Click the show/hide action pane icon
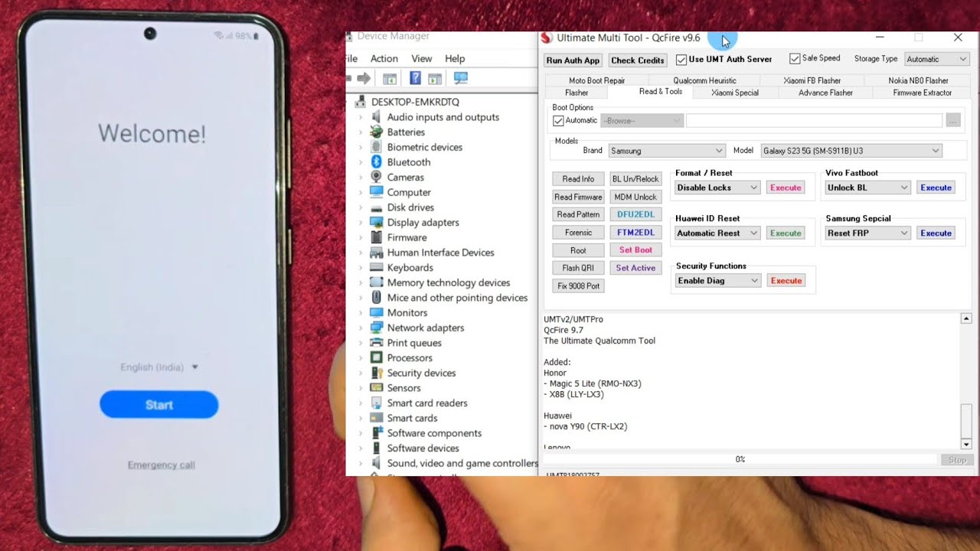Screen dimensions: 980x551 coord(435,78)
